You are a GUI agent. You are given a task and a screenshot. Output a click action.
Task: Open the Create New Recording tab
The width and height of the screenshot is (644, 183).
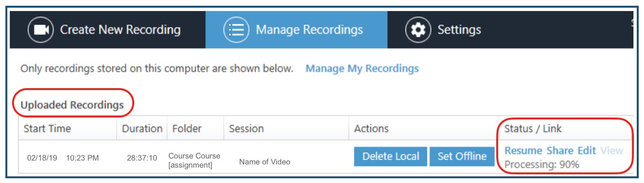pos(108,30)
